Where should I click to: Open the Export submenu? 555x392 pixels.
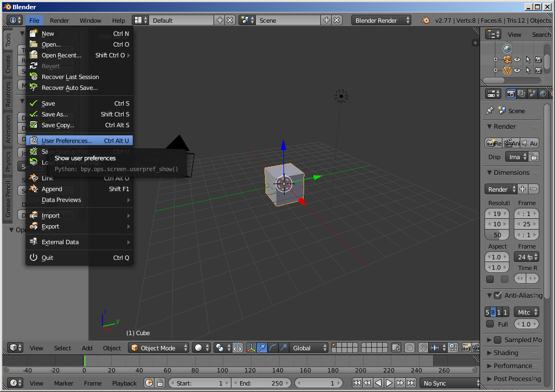tap(79, 226)
